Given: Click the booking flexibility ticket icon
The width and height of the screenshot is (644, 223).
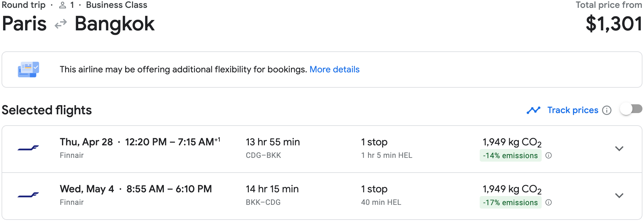Looking at the screenshot, I should pyautogui.click(x=28, y=69).
